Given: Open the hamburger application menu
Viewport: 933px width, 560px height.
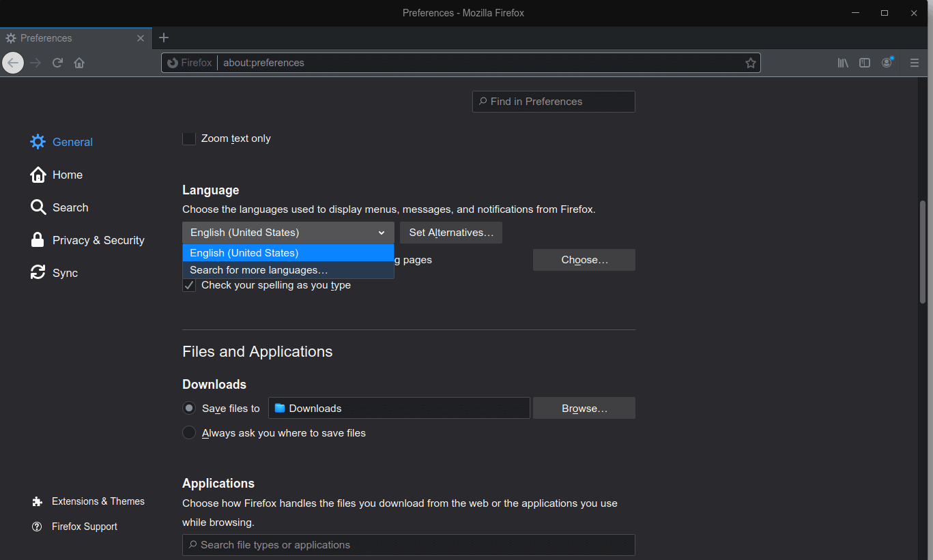Looking at the screenshot, I should pos(915,63).
